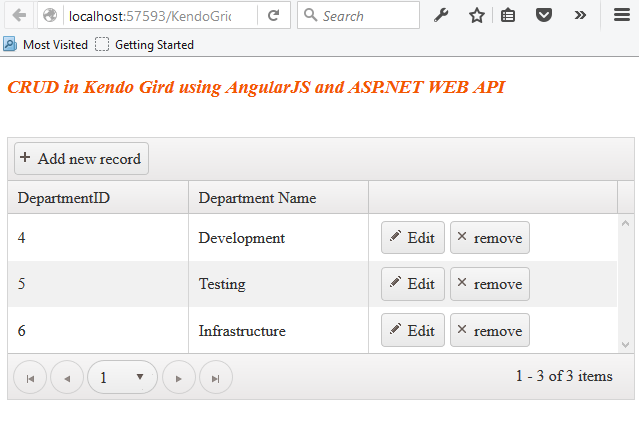Viewport: 639px width, 430px height.
Task: Go back with the browser back arrow
Action: point(19,15)
